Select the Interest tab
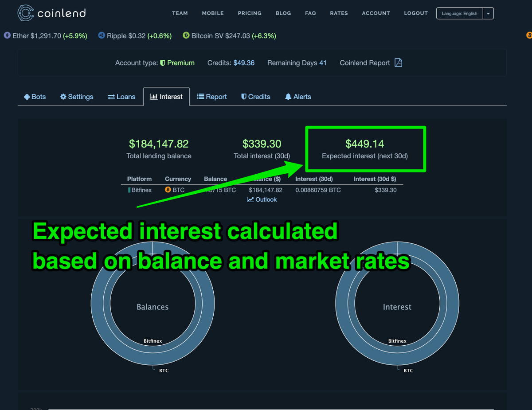The height and width of the screenshot is (410, 532). pos(166,97)
